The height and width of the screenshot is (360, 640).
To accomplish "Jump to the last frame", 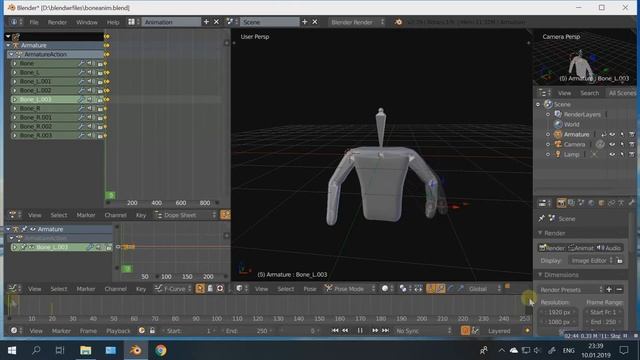I will coord(385,331).
